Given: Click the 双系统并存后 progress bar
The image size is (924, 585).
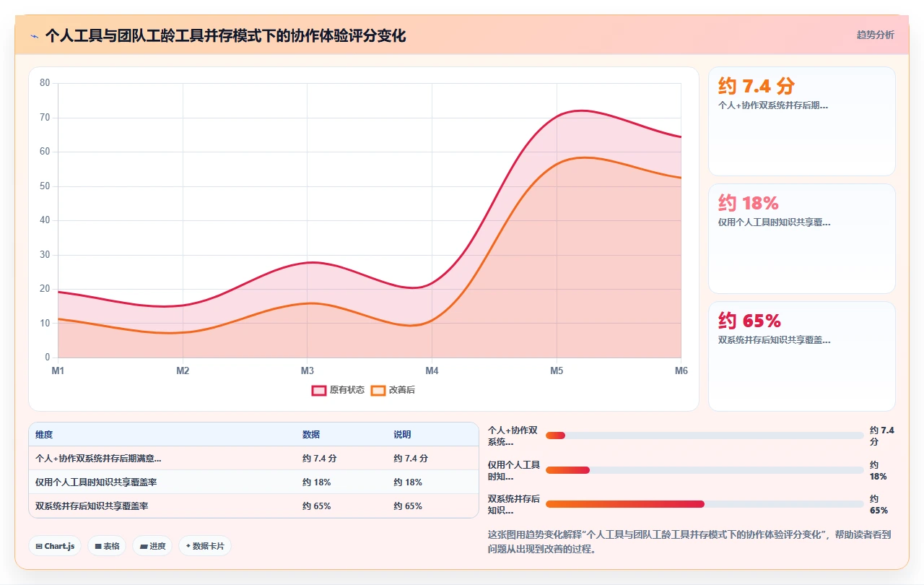Looking at the screenshot, I should click(705, 504).
